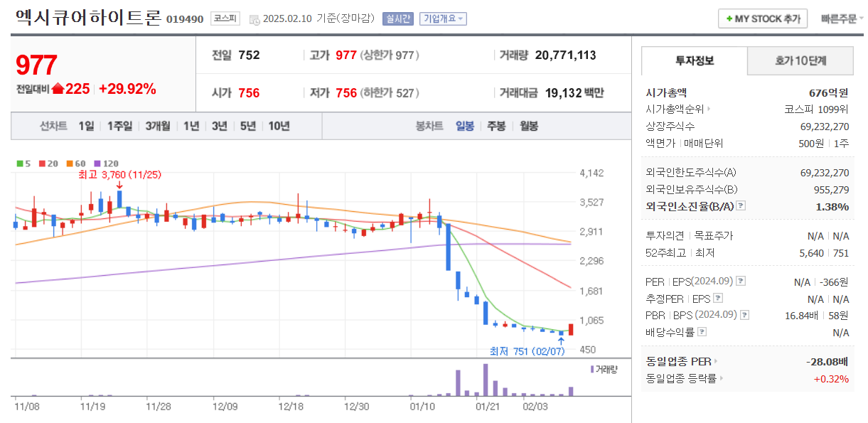Select 3년 line chart period

pyautogui.click(x=220, y=126)
